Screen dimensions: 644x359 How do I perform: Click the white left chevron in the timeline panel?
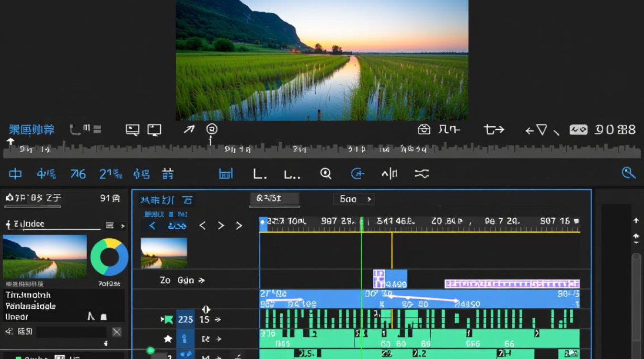tap(203, 225)
